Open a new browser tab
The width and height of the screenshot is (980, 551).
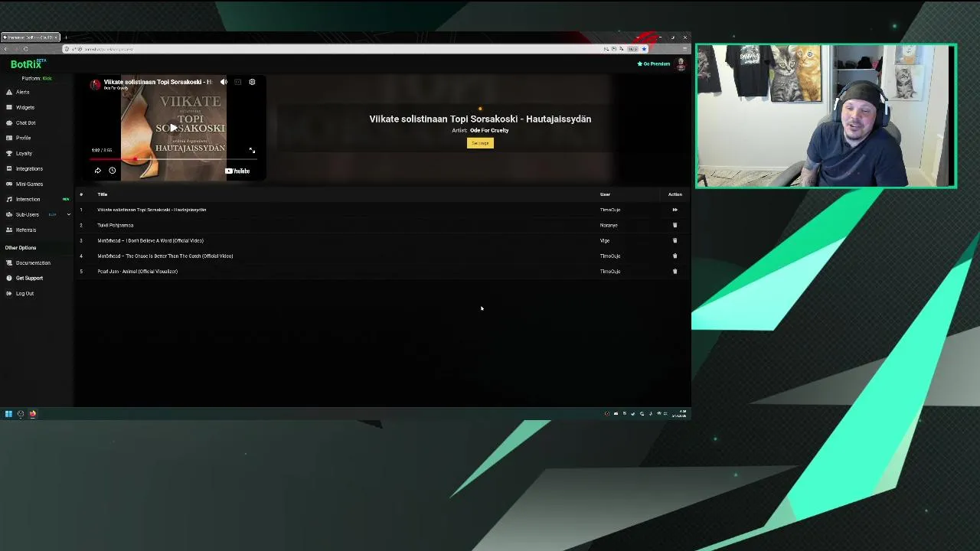point(66,37)
